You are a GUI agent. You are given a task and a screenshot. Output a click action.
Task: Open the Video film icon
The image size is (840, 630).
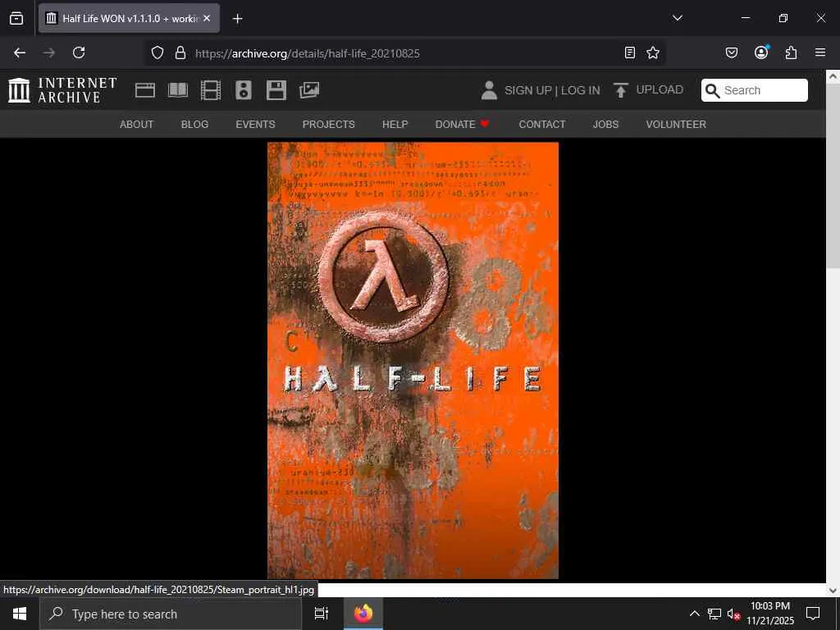[x=211, y=90]
